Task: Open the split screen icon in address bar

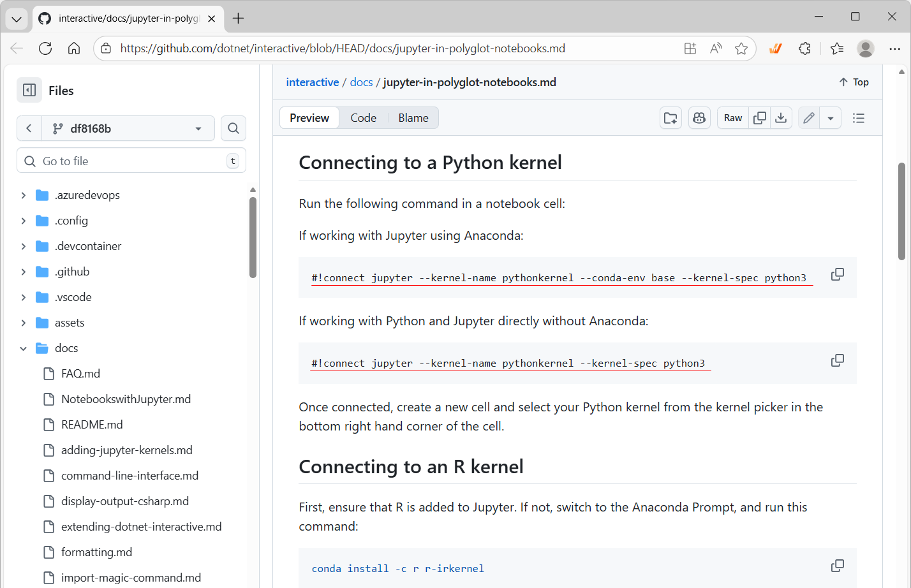Action: tap(690, 48)
